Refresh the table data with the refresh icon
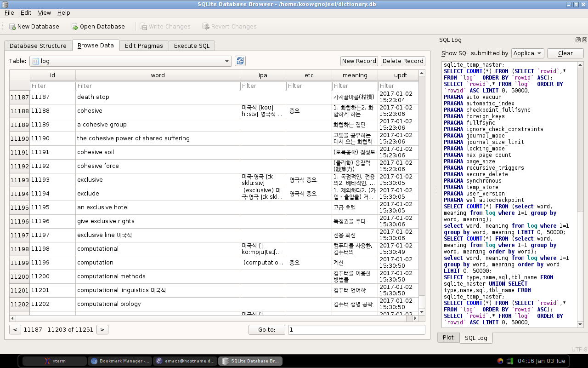The width and height of the screenshot is (588, 368). pyautogui.click(x=240, y=61)
